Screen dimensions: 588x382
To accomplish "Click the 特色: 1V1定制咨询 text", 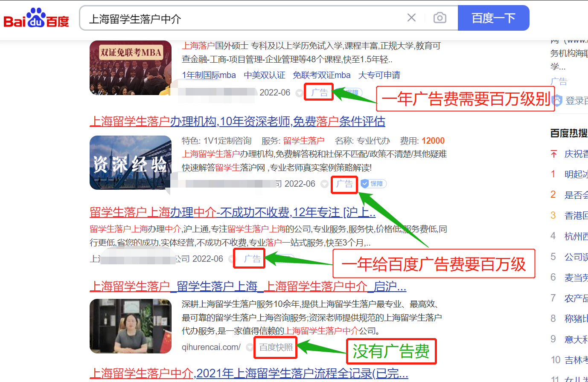I will (x=216, y=141).
